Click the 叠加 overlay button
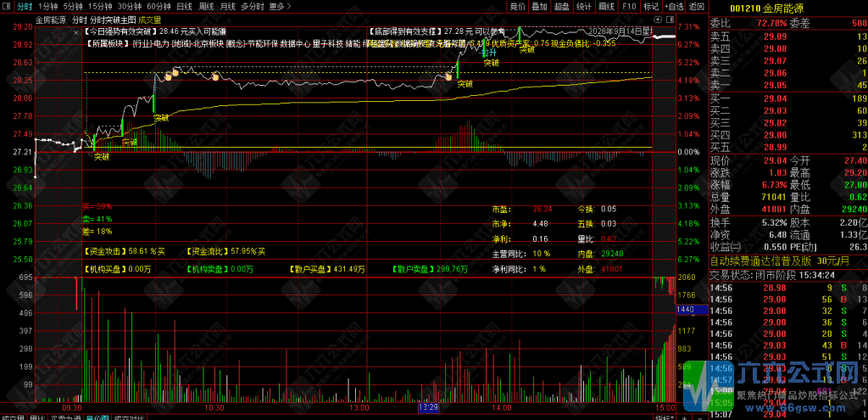This screenshot has height=420, width=868. (539, 7)
